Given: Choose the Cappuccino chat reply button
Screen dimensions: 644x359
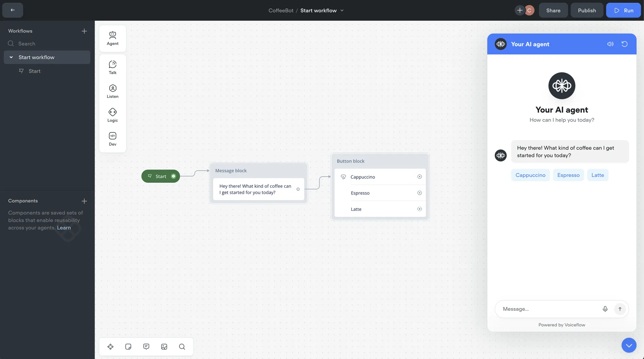Looking at the screenshot, I should point(530,175).
